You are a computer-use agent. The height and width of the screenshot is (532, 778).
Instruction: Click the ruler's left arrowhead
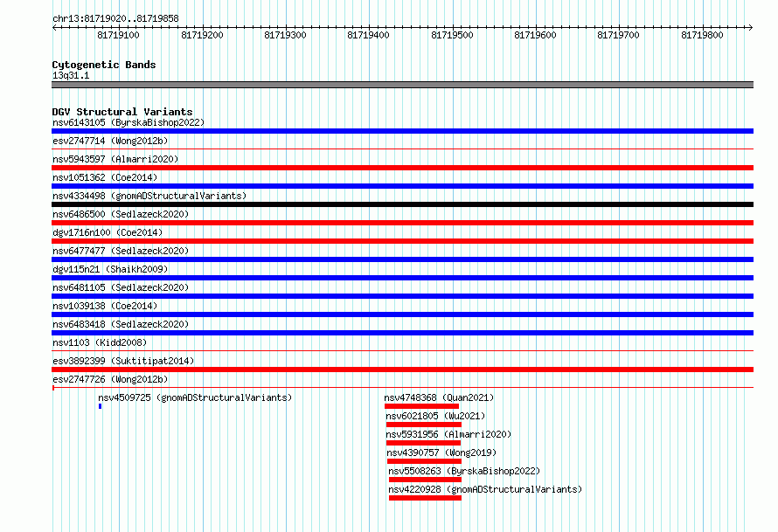pos(54,28)
